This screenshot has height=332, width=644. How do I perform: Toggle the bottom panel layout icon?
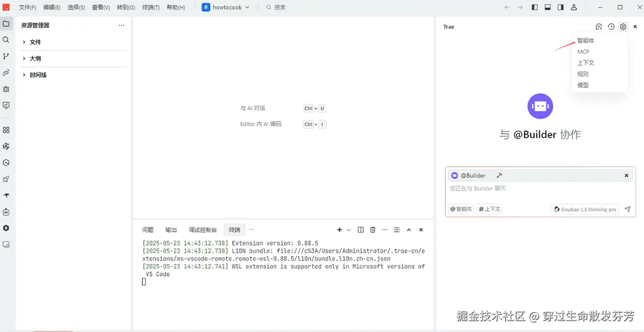tap(548, 7)
